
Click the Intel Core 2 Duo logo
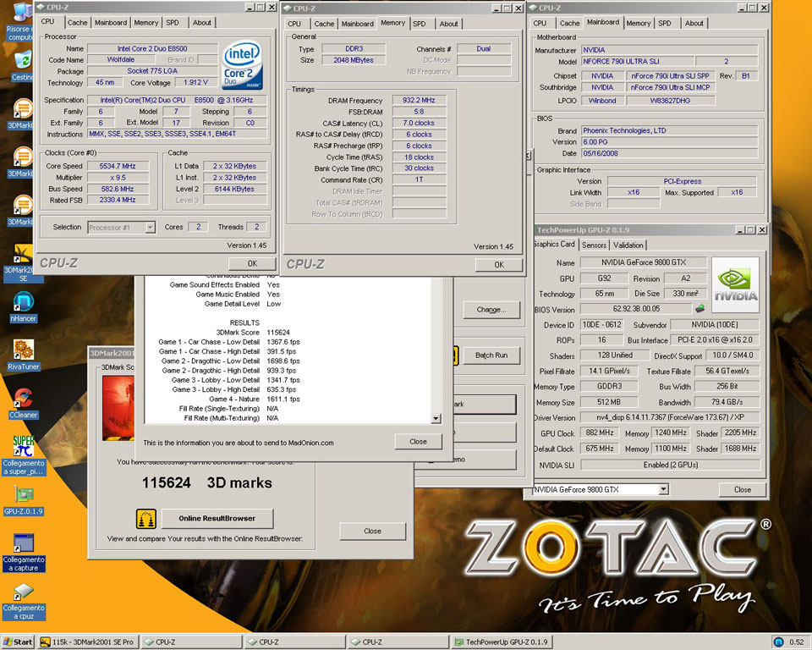click(x=242, y=65)
